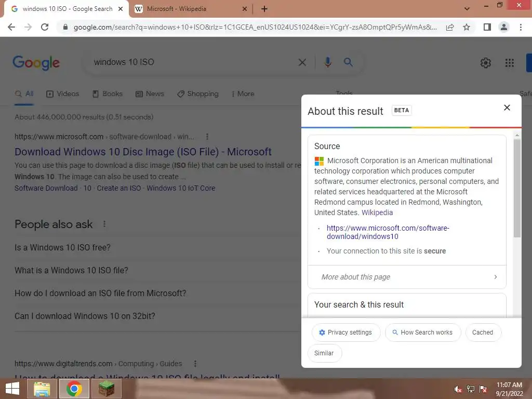Open three-dot menu next to People also ask
This screenshot has height=399, width=532.
point(104,224)
